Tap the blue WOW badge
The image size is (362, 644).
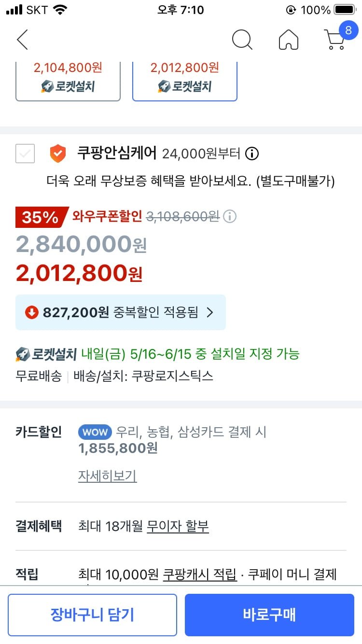[95, 432]
